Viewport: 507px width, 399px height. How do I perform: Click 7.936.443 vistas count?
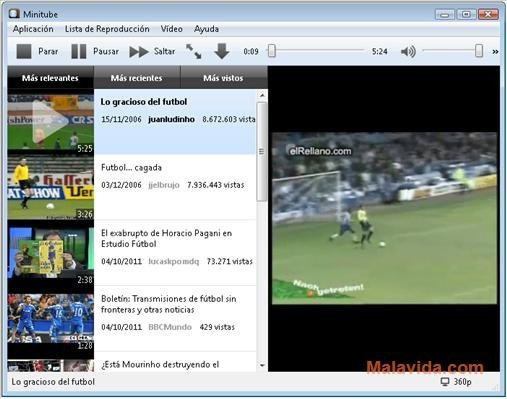pyautogui.click(x=216, y=185)
